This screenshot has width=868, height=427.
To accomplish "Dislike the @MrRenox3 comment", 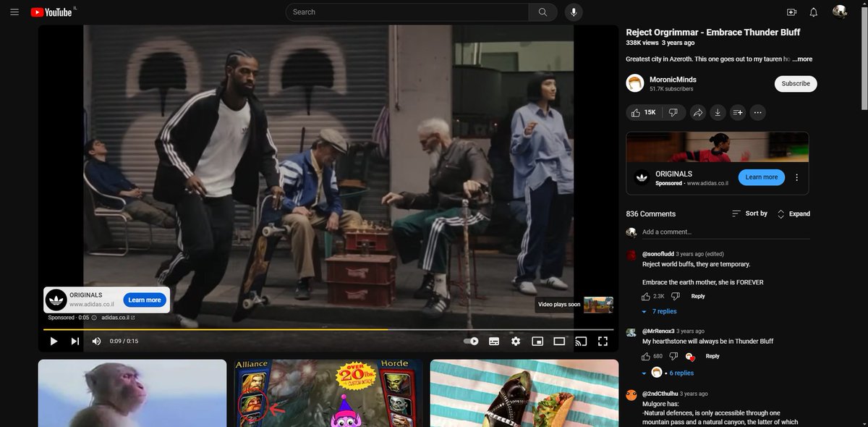I will click(673, 356).
